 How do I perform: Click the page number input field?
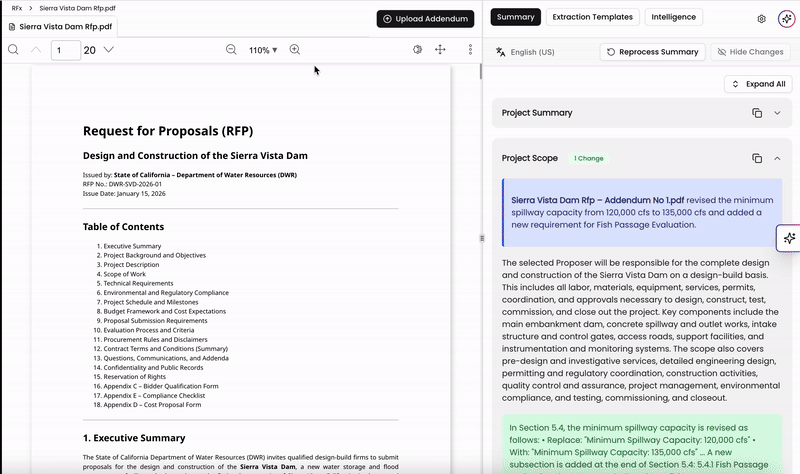66,50
